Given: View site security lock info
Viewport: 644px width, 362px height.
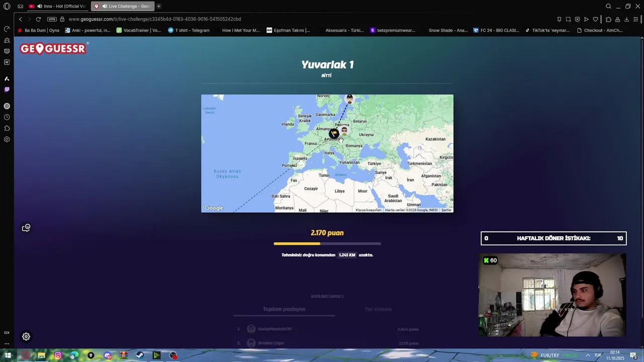Looking at the screenshot, I should coord(62,19).
